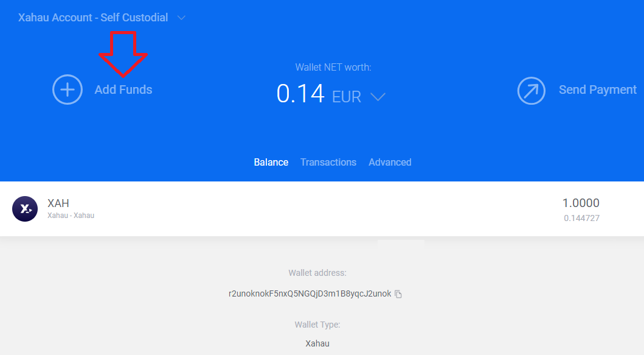
Task: Switch to the Balance tab
Action: click(x=271, y=162)
